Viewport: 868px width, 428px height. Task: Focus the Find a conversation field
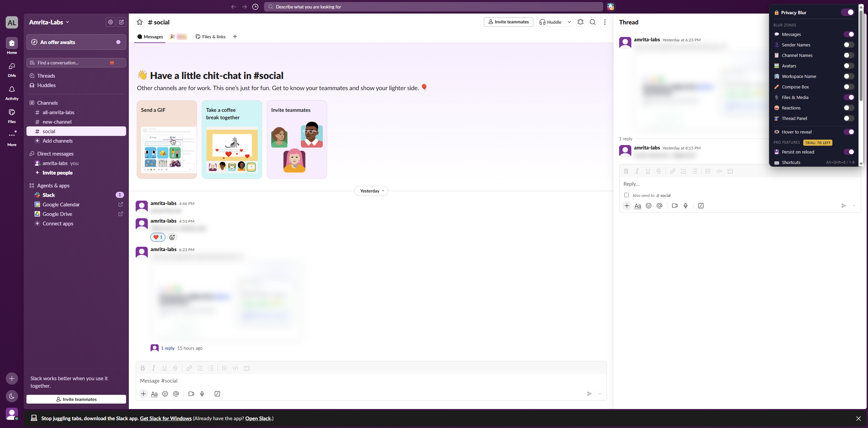[76, 63]
